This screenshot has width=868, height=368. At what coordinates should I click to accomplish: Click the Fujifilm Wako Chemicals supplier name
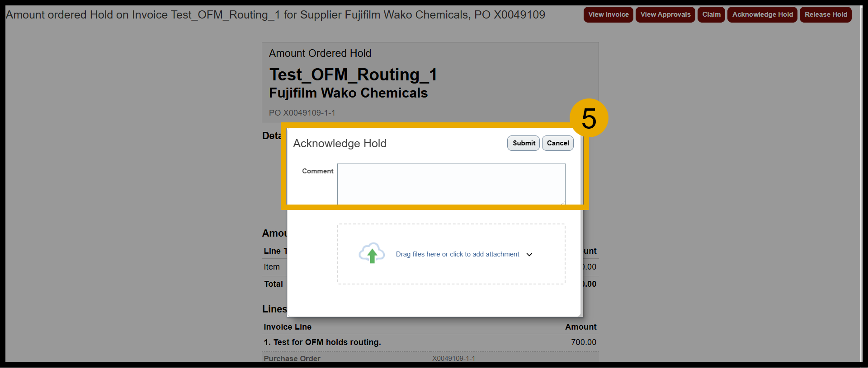[348, 93]
